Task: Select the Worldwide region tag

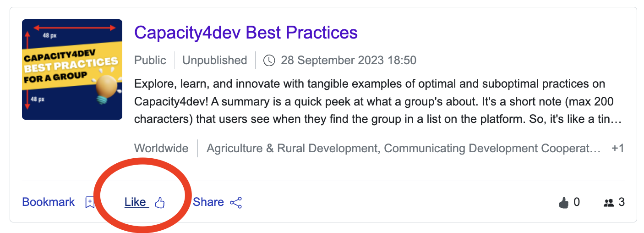Action: point(161,149)
